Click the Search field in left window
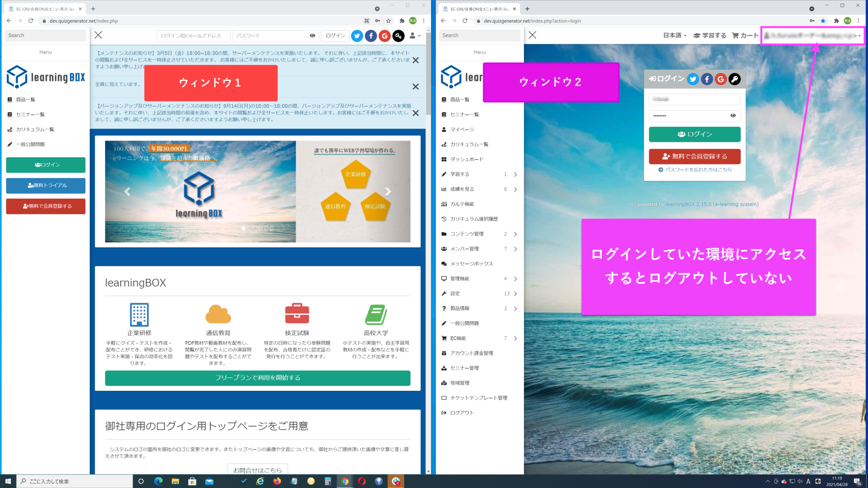Screen dimensions: 868x488 tap(46, 36)
